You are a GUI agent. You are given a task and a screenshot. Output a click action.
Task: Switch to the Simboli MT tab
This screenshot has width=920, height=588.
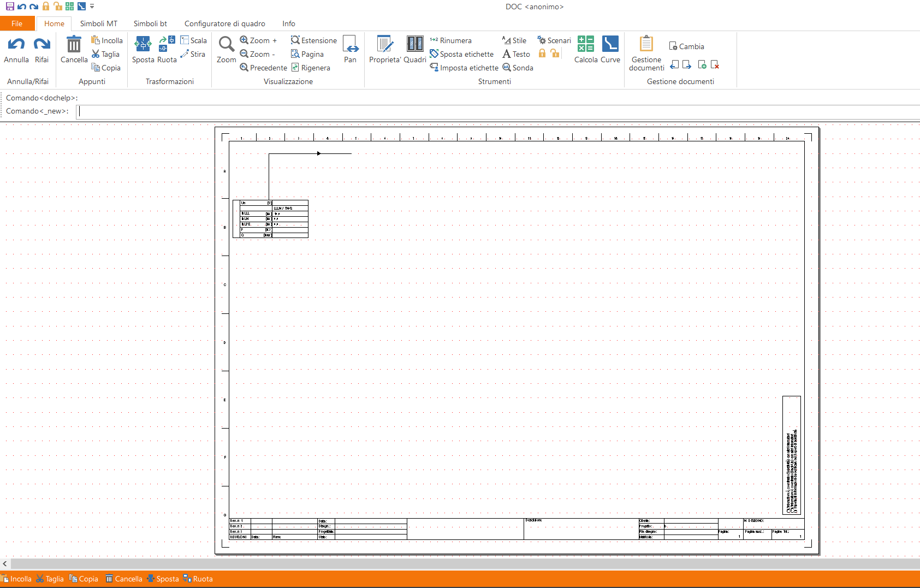tap(98, 23)
